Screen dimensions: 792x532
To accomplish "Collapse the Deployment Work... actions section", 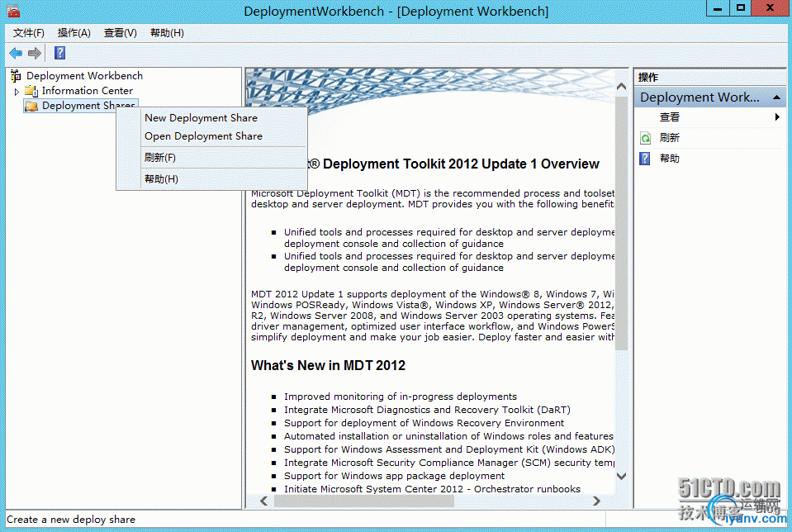I will point(777,97).
